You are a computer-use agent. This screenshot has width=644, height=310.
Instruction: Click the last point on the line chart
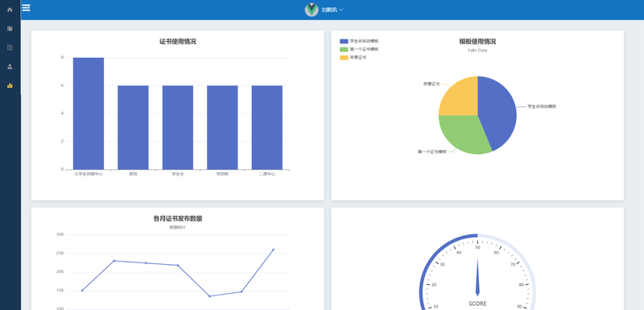pos(273,250)
